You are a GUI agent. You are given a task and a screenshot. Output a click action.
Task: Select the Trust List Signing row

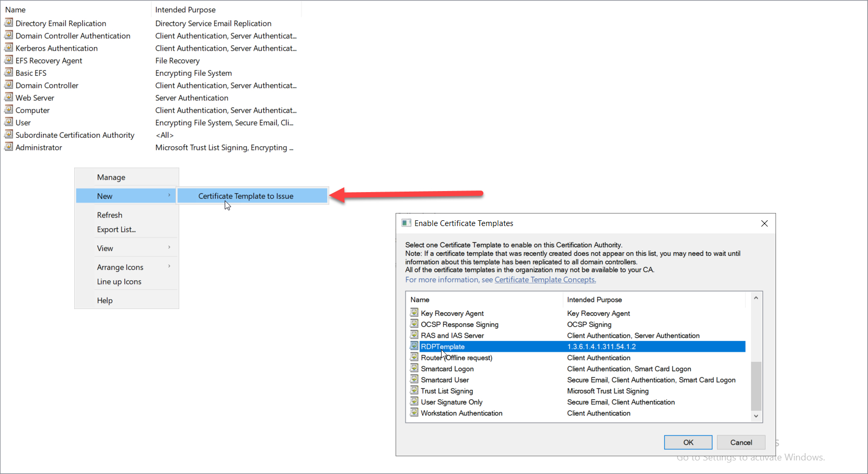click(x=447, y=391)
